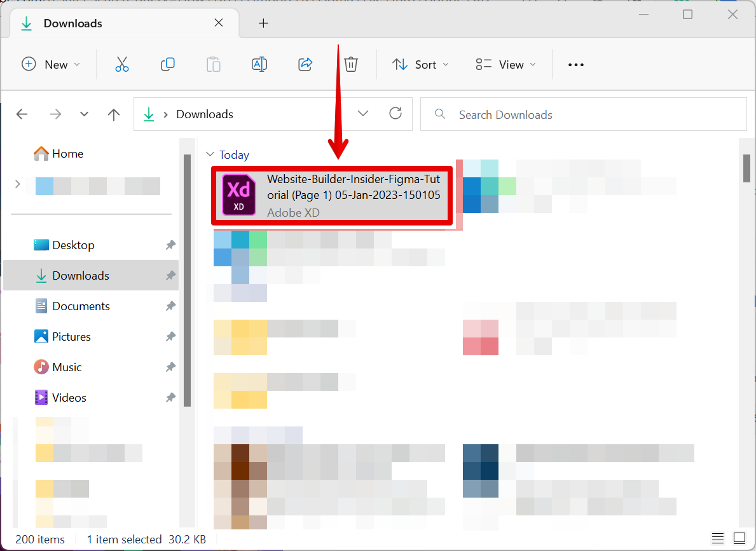Maximize the File Explorer window
Screen dimensions: 756x551
pos(687,15)
